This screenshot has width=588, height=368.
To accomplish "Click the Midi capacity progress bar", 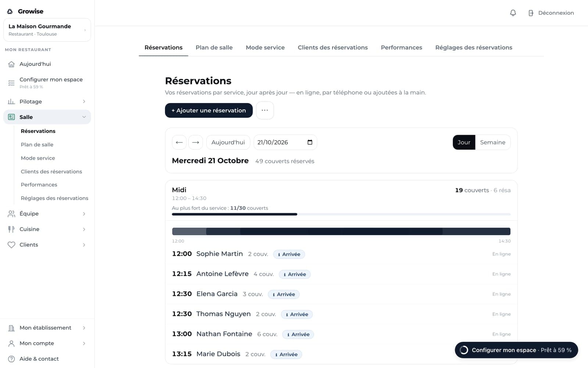I will (x=341, y=214).
